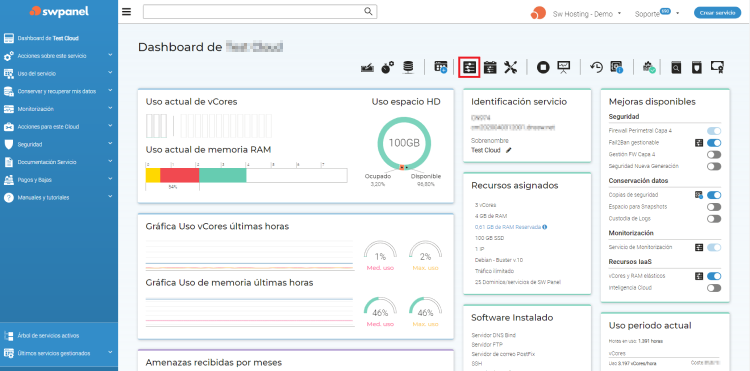Image resolution: width=750 pixels, height=371 pixels.
Task: Click the 100GB disk usage ring
Action: tap(404, 143)
